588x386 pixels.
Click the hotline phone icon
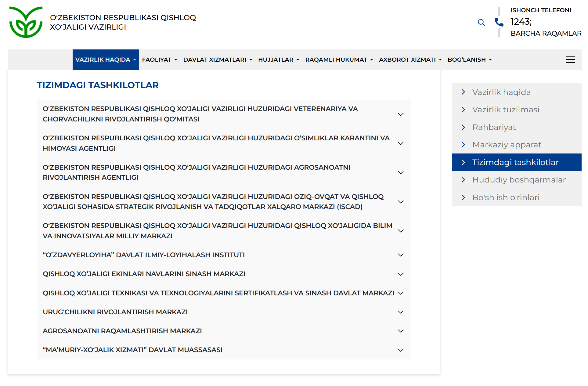499,22
